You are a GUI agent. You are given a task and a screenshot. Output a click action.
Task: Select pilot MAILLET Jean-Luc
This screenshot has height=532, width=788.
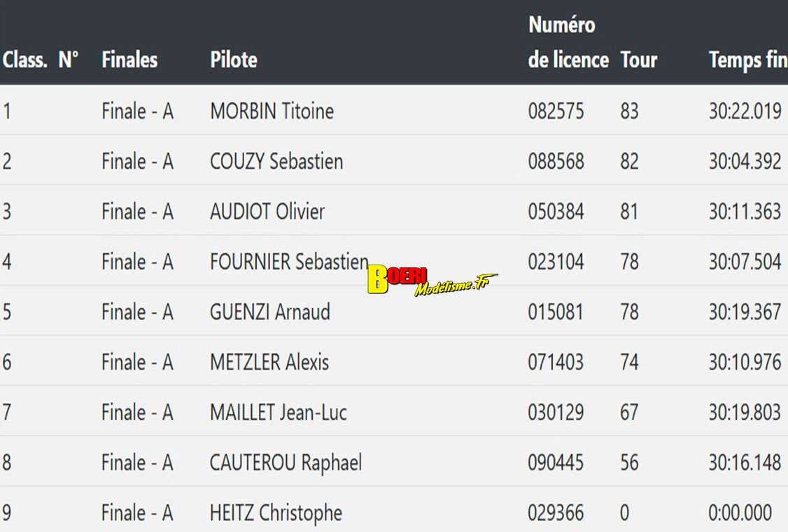(279, 412)
